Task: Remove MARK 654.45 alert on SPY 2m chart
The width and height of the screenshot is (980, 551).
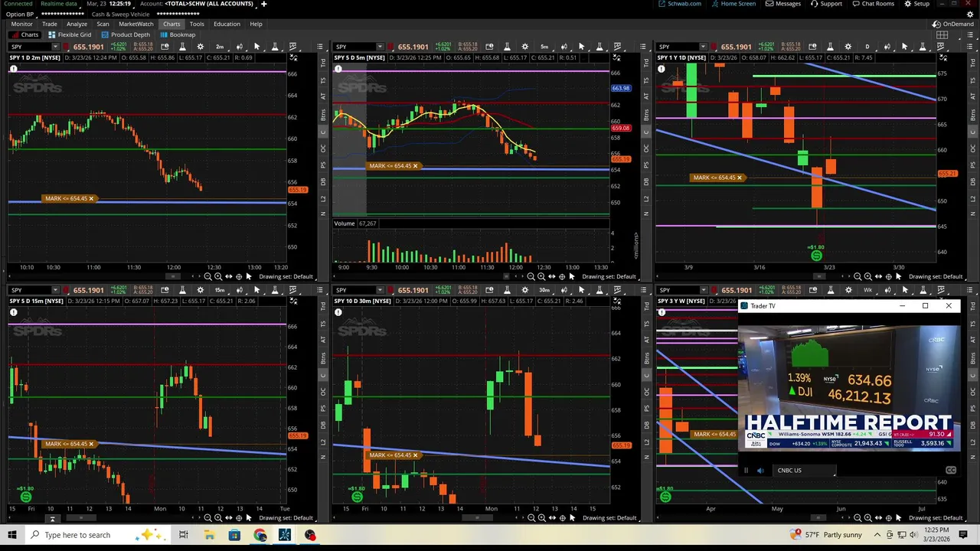Action: [x=91, y=198]
